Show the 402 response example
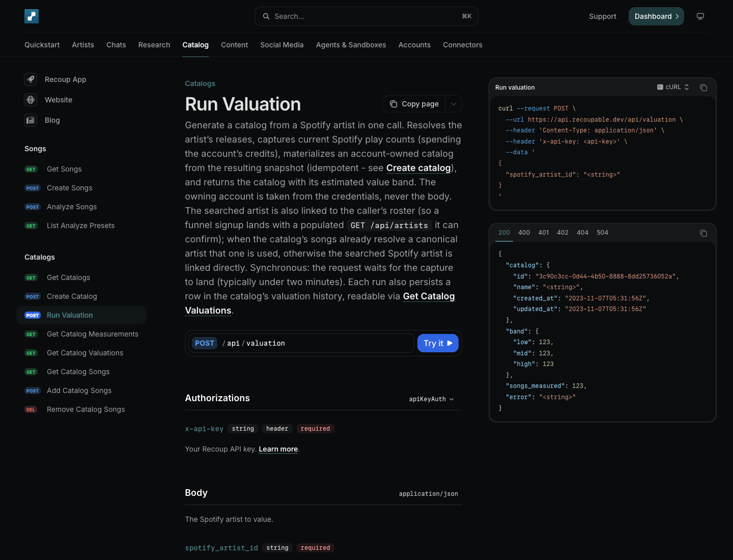 coord(562,233)
